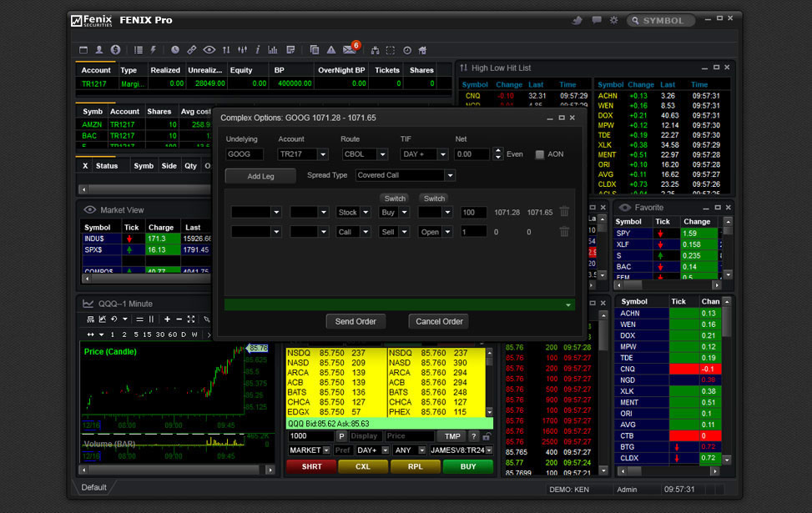Viewport: 812px width, 513px height.
Task: Click the padlock icon next to the question mark
Action: point(487,436)
